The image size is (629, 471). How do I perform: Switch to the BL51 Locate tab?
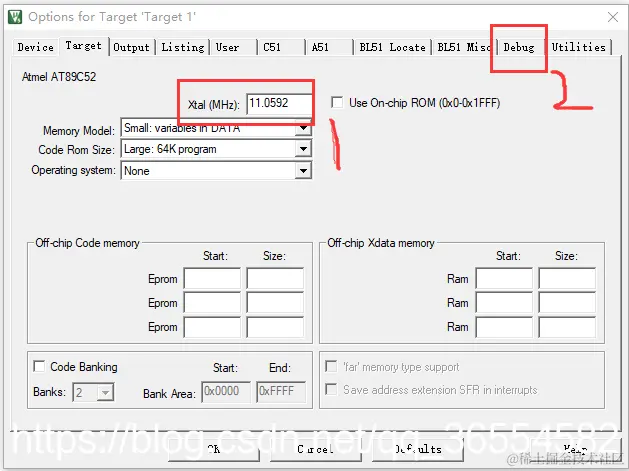coord(392,47)
